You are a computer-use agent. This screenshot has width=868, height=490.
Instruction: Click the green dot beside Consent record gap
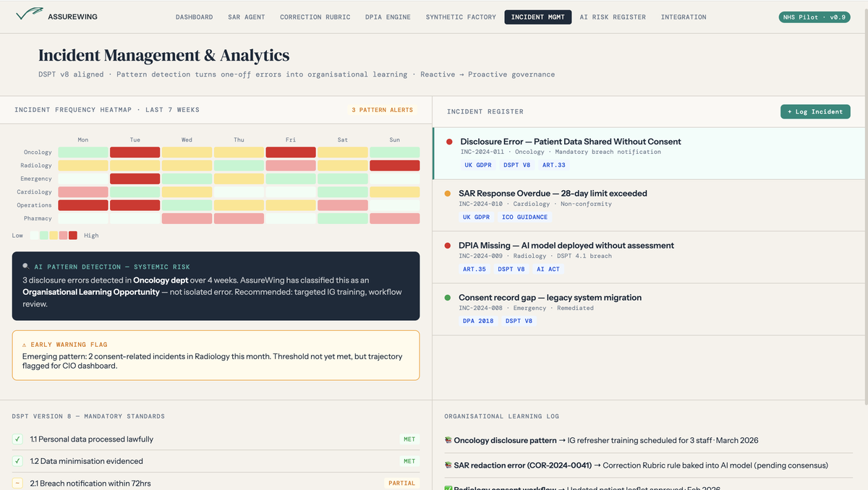448,298
